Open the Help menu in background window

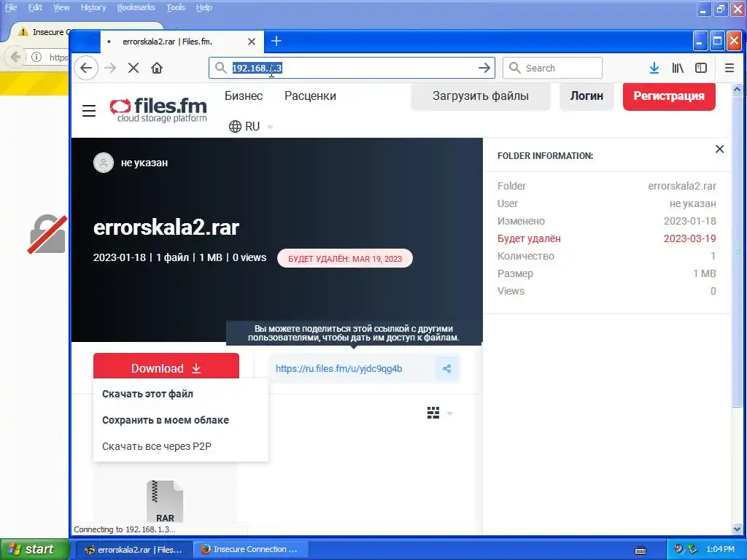tap(204, 7)
